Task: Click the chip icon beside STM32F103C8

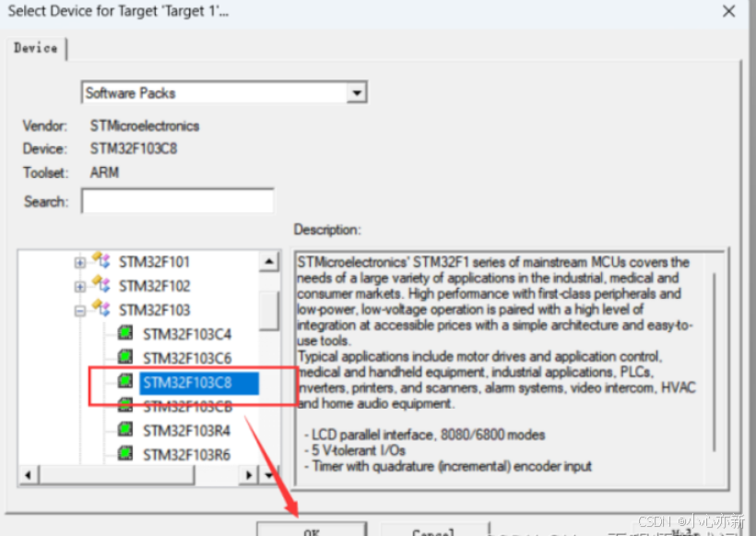Action: tap(125, 381)
